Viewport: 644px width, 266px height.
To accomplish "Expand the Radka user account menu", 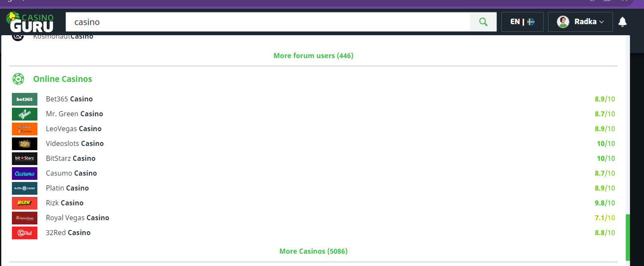I will [x=580, y=22].
